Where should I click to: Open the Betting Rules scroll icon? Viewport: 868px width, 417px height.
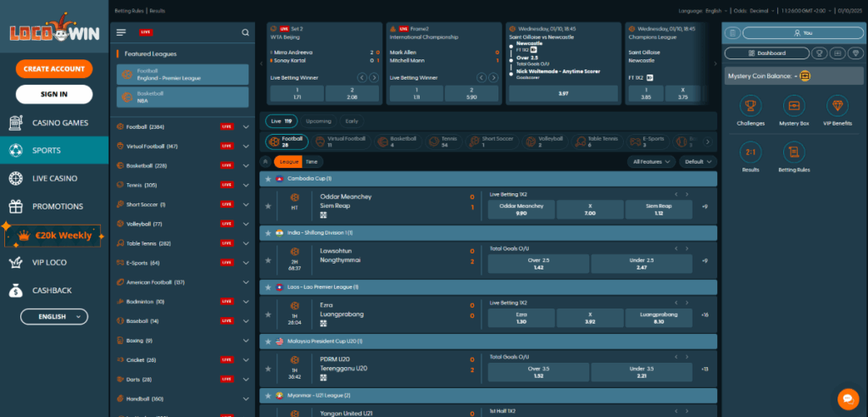pyautogui.click(x=794, y=153)
